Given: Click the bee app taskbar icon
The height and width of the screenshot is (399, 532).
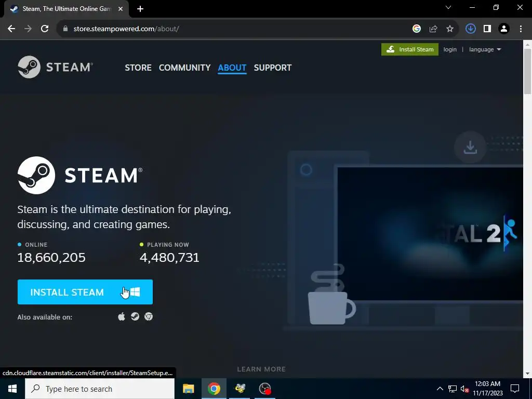Looking at the screenshot, I should [x=240, y=389].
